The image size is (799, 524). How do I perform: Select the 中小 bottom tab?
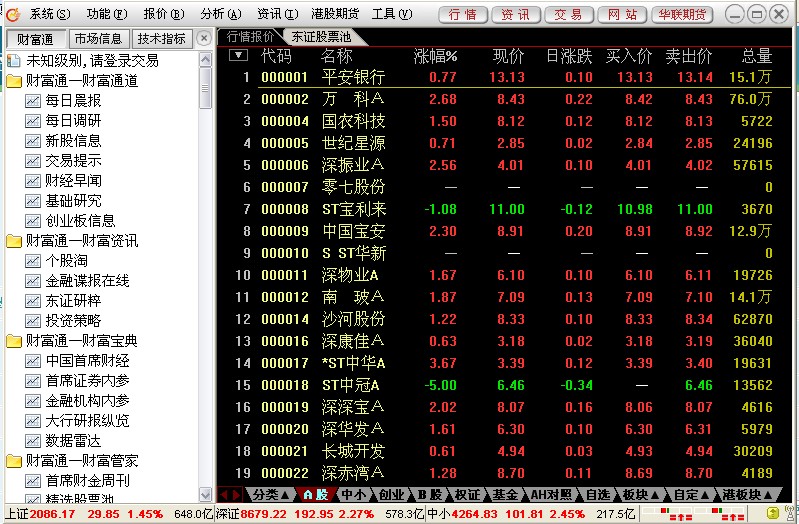coord(354,494)
